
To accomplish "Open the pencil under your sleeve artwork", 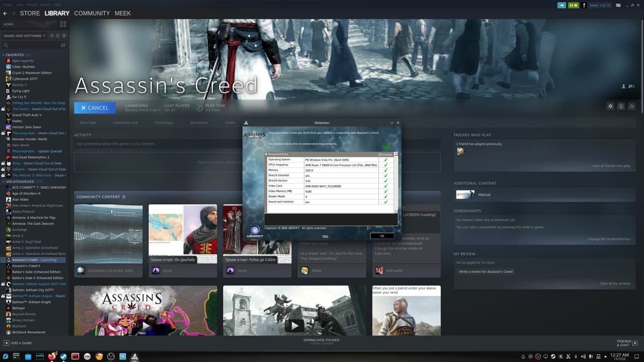I will (x=406, y=311).
